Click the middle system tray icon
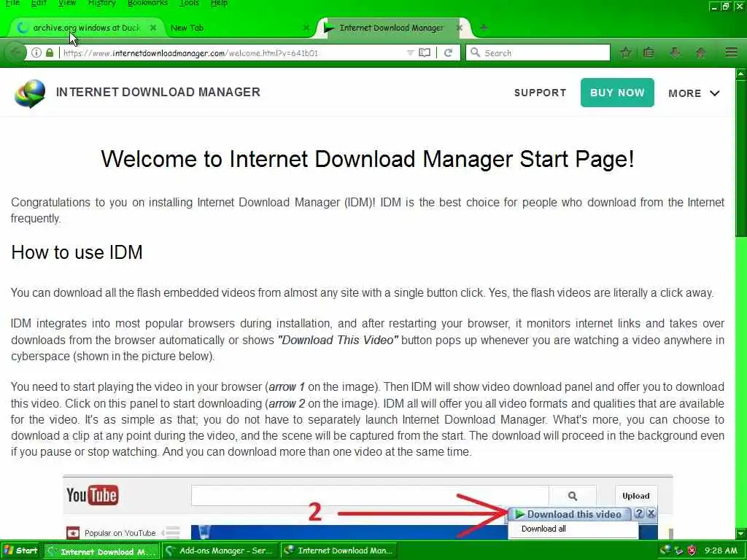Image resolution: width=747 pixels, height=560 pixels. pos(679,551)
